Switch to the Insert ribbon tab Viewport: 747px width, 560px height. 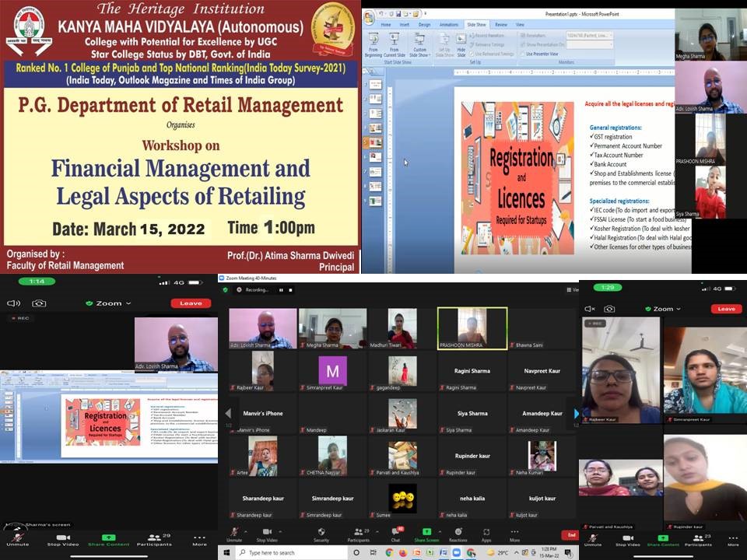[405, 25]
